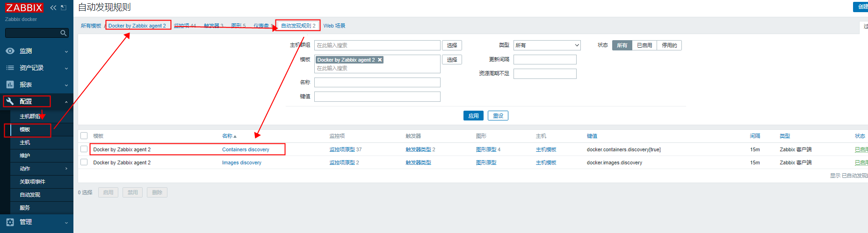Expand the 资产记录 menu section

pyautogui.click(x=66, y=68)
